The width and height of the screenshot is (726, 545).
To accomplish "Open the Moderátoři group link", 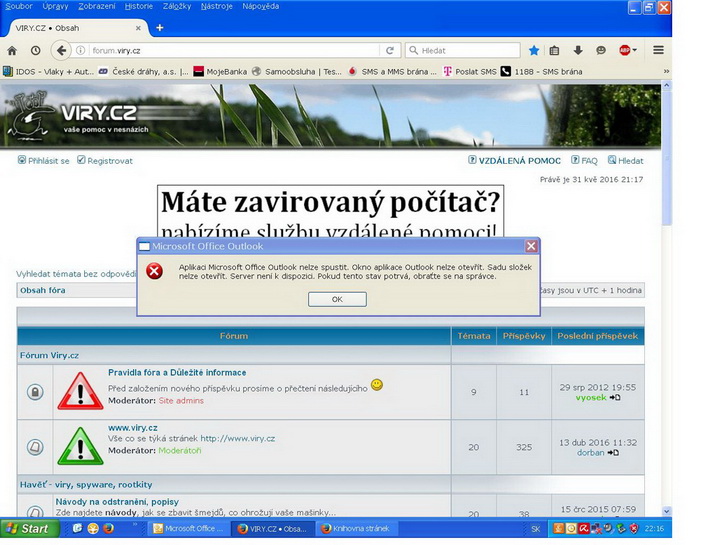I will point(180,450).
